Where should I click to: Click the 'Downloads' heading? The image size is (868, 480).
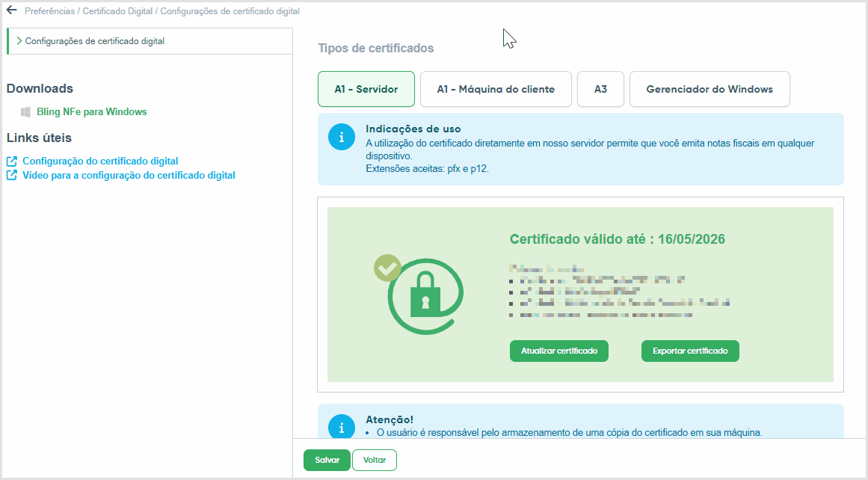tap(40, 88)
